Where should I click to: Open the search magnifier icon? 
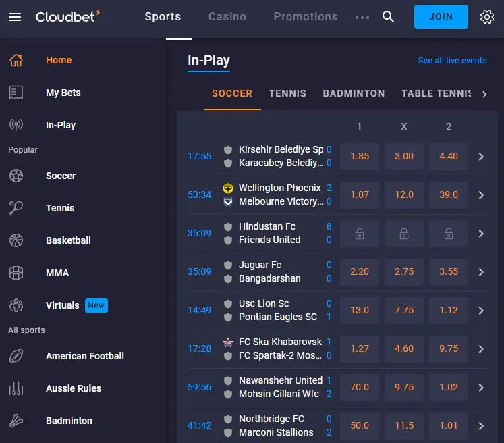388,16
